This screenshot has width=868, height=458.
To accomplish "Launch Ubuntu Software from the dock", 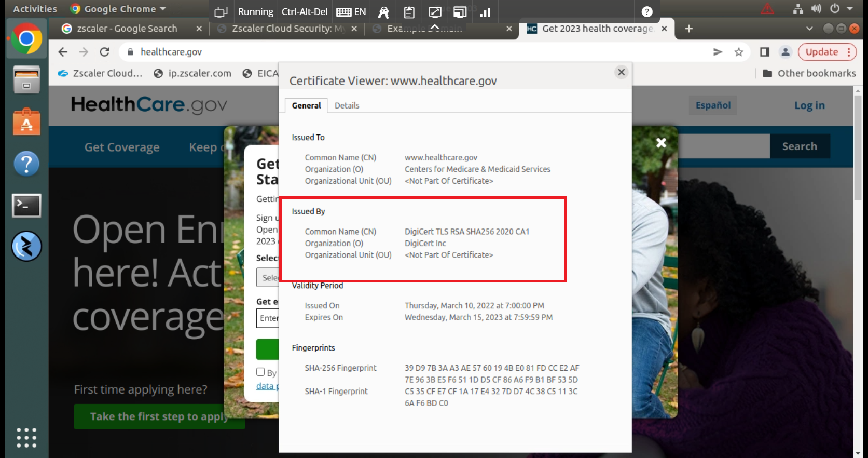I will point(26,122).
